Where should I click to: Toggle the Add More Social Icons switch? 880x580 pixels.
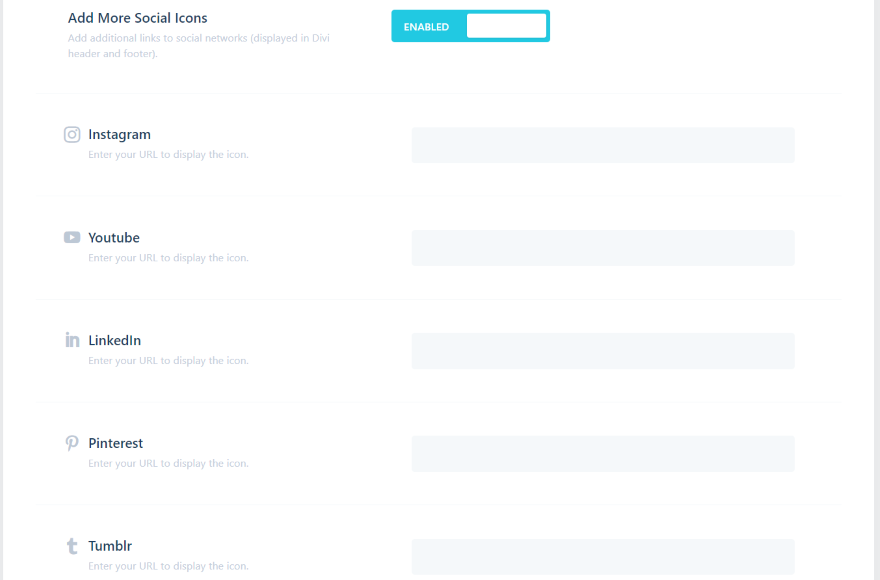(x=470, y=26)
